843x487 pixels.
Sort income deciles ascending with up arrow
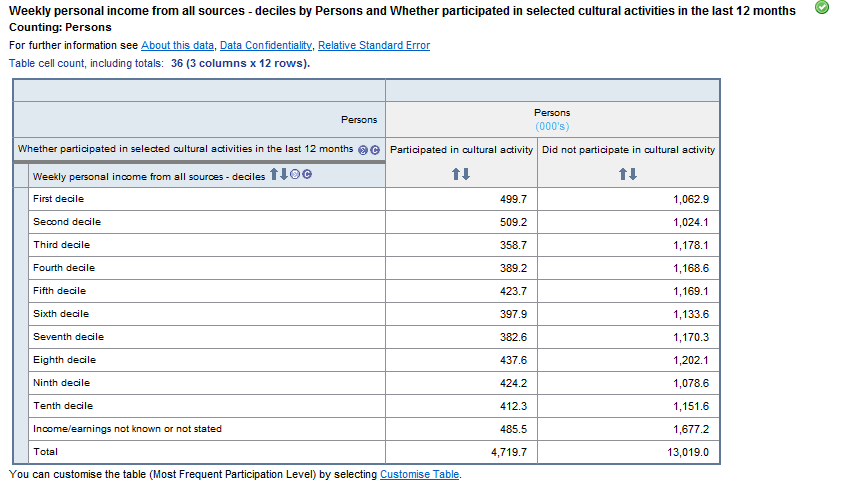point(275,176)
